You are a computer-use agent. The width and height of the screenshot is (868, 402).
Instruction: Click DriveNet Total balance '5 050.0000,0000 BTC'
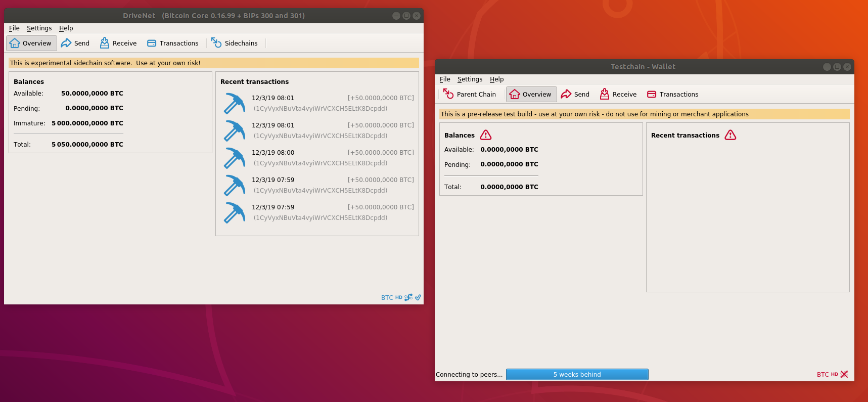pyautogui.click(x=87, y=144)
